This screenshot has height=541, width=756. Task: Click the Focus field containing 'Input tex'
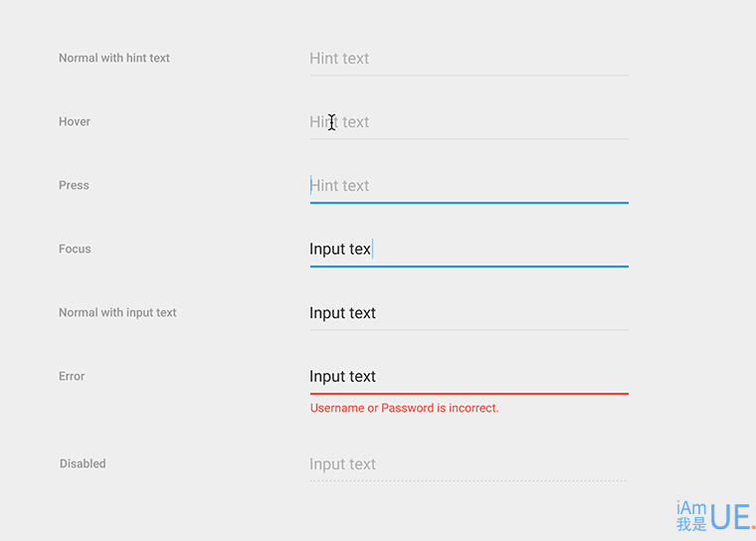click(x=470, y=251)
